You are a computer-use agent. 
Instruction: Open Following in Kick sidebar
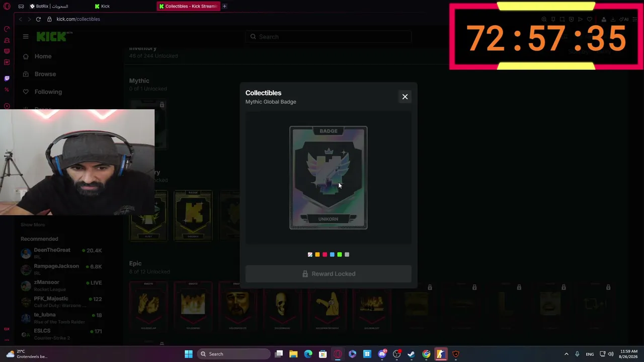point(48,92)
